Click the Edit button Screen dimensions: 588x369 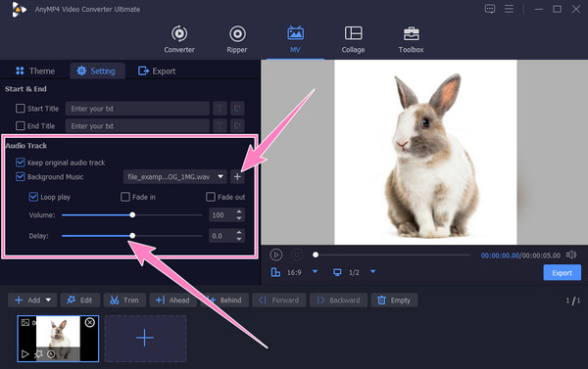pyautogui.click(x=79, y=300)
